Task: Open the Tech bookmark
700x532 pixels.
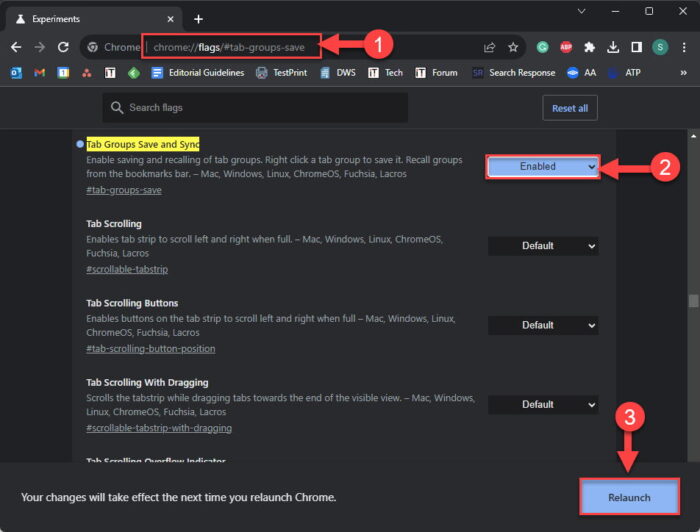Action: [x=385, y=72]
